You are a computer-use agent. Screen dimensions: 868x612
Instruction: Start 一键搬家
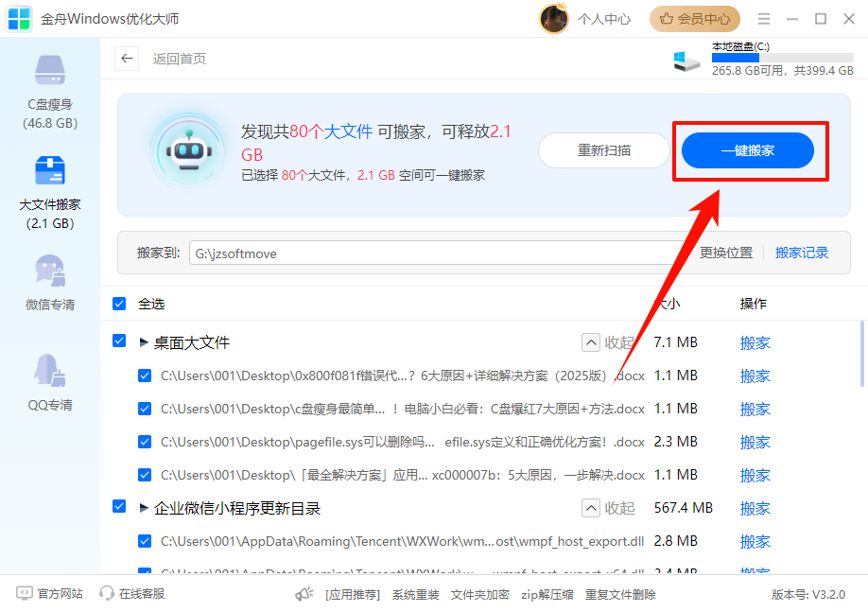click(x=747, y=150)
